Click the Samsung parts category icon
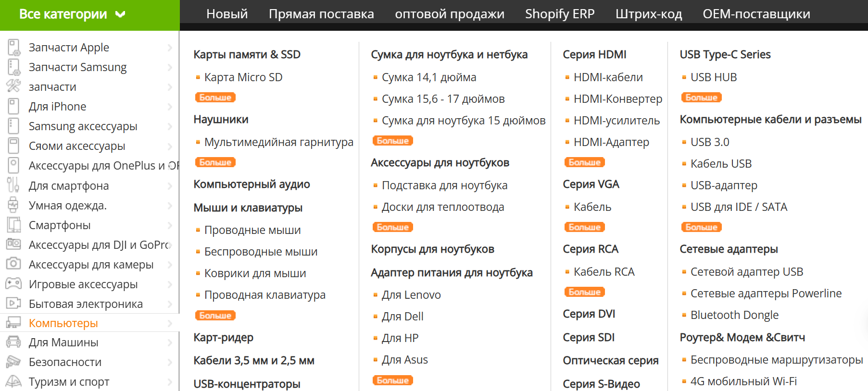Viewport: 868px width, 391px height. (x=13, y=67)
